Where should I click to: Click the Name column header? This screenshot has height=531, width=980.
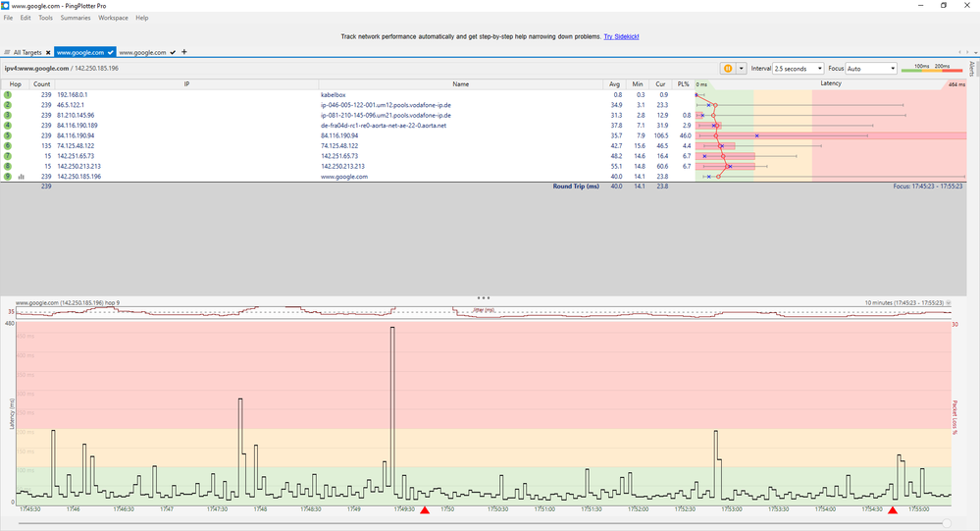pos(461,83)
